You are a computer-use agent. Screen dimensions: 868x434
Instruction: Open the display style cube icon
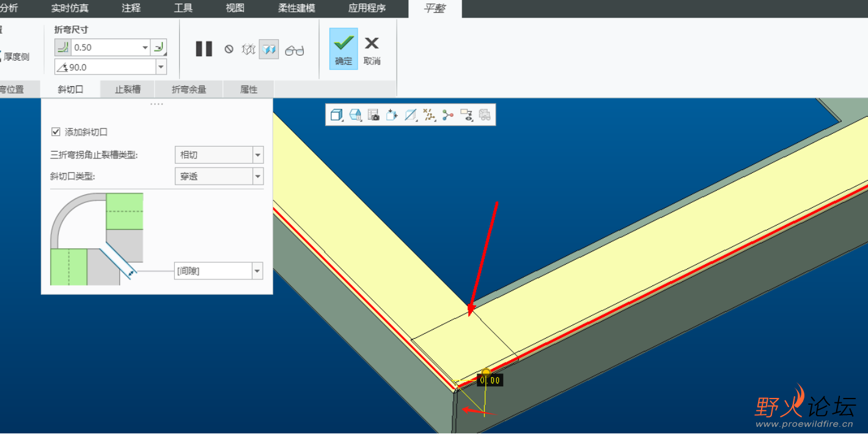pyautogui.click(x=336, y=114)
